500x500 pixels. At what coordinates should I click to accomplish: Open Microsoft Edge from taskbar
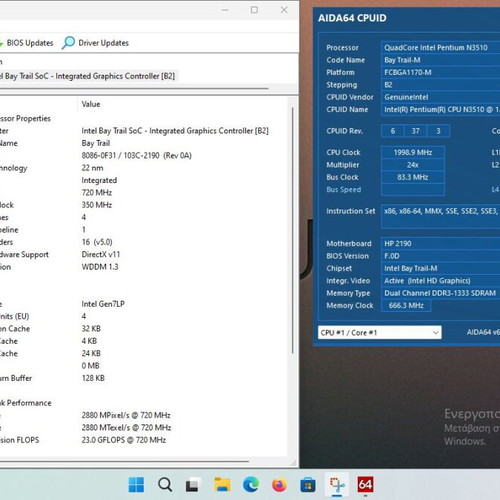click(251, 484)
